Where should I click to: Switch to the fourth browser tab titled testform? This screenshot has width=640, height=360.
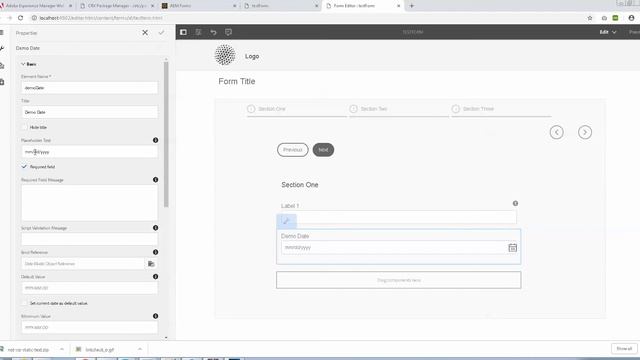(x=281, y=6)
